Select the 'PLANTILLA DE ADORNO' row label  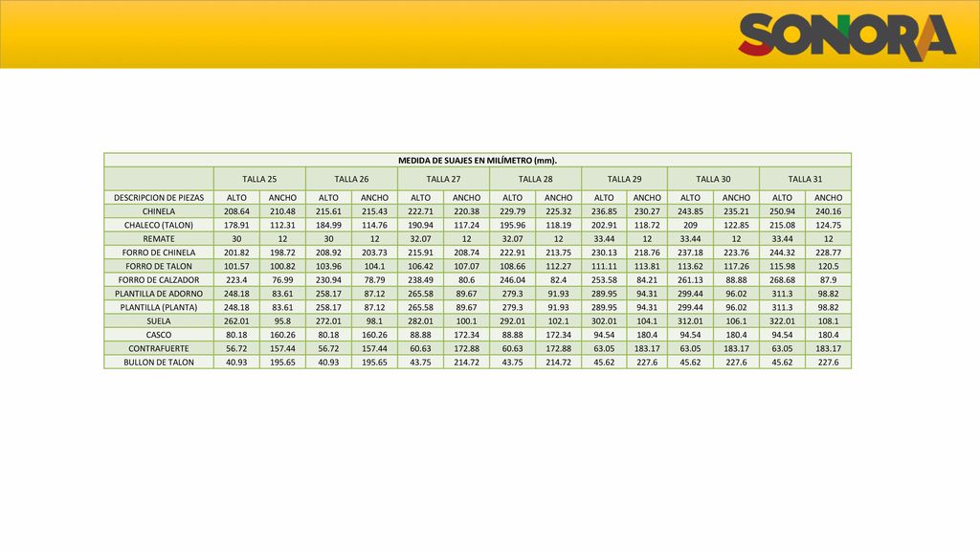click(x=159, y=294)
